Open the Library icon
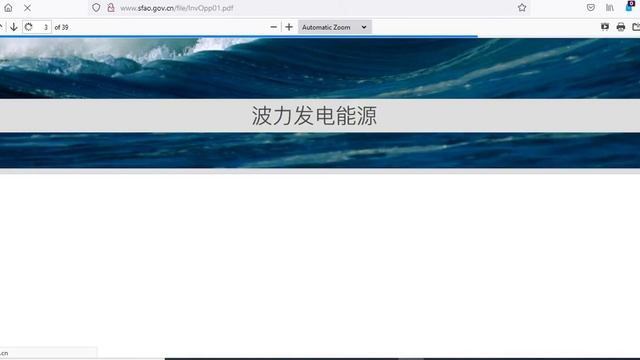 [x=610, y=8]
